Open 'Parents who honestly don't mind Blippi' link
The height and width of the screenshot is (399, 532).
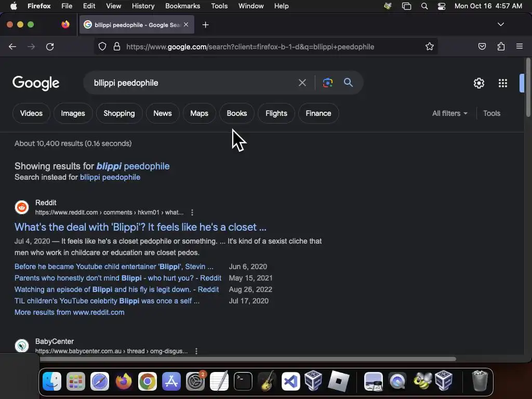[x=118, y=278]
